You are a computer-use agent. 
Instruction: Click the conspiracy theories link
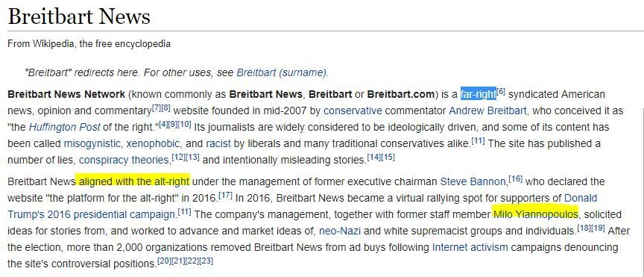click(124, 160)
